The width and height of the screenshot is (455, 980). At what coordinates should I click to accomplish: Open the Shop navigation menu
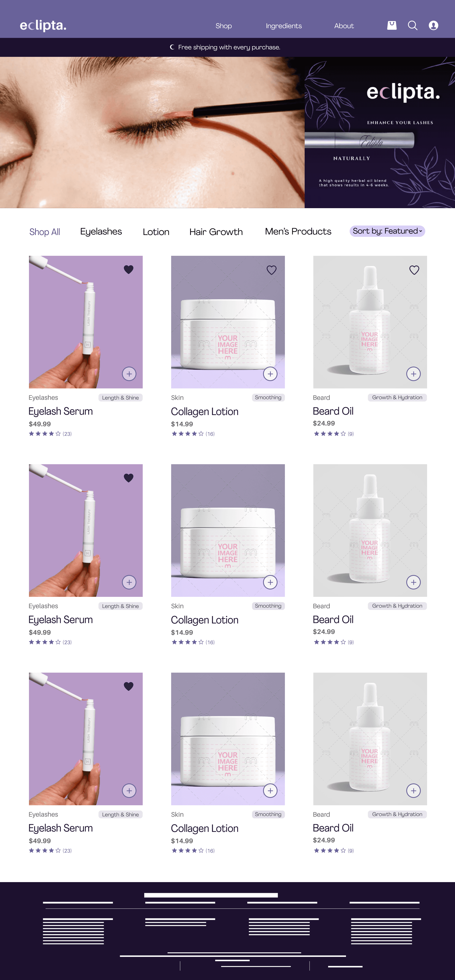(x=224, y=26)
